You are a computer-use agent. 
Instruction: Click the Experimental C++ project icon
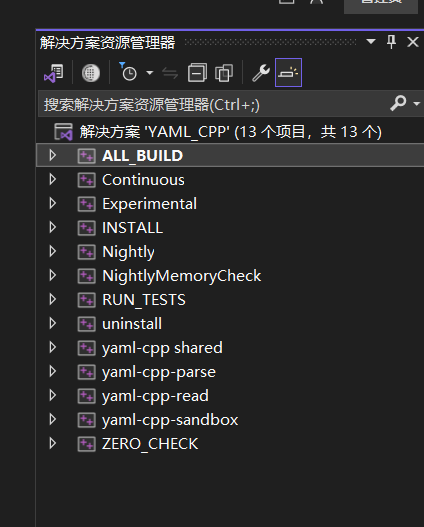click(x=87, y=204)
